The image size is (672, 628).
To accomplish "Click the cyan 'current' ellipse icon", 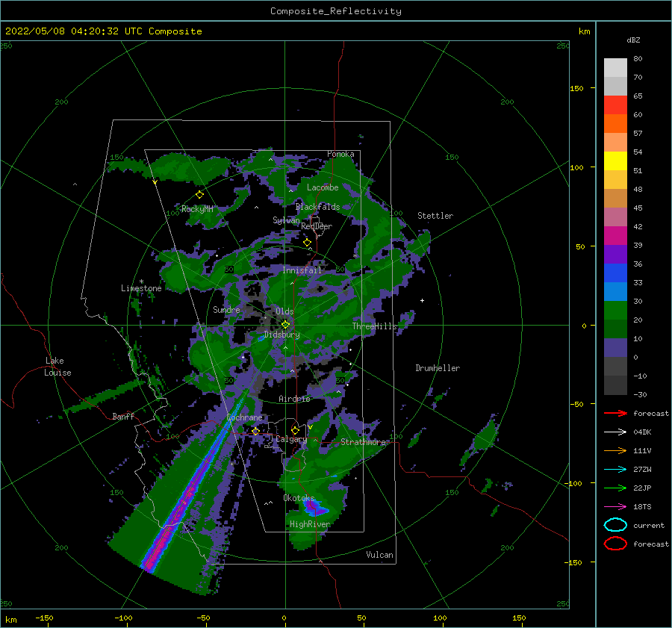I will pos(615,525).
